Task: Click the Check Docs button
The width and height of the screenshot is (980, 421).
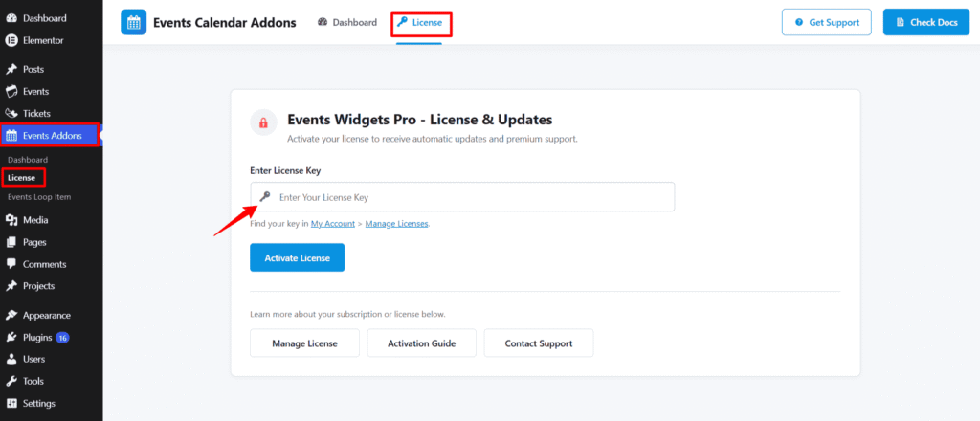Action: point(926,23)
